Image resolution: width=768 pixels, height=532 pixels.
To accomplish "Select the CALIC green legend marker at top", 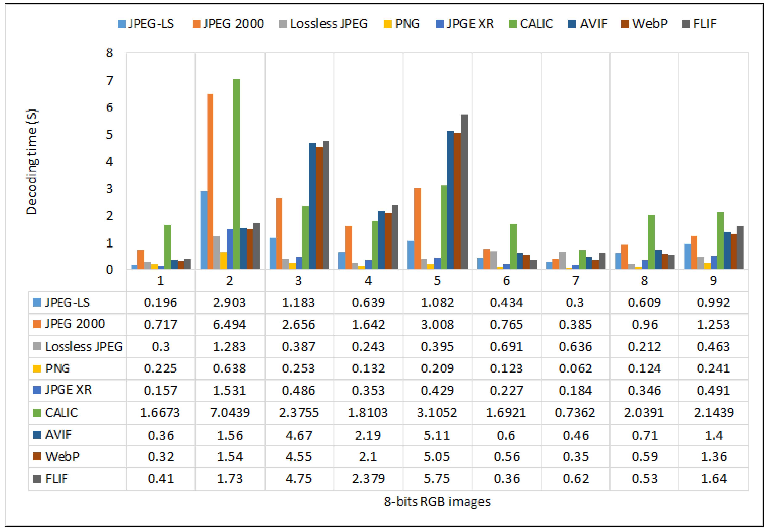I will point(513,24).
